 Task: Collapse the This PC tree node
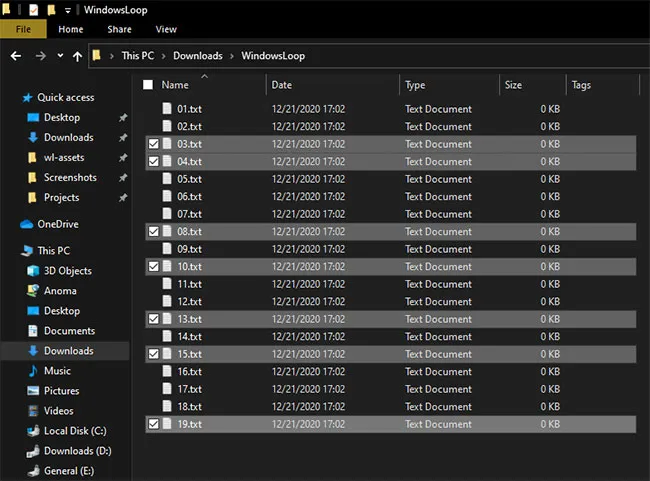click(x=9, y=251)
